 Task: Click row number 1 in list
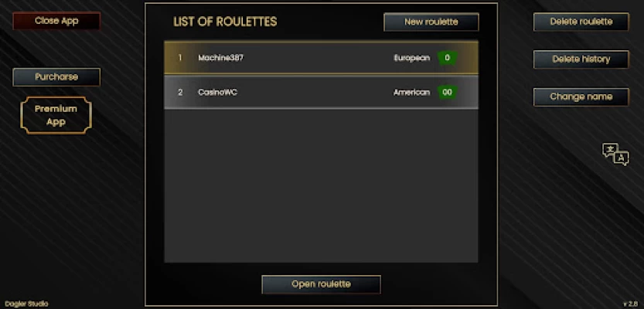click(x=180, y=58)
